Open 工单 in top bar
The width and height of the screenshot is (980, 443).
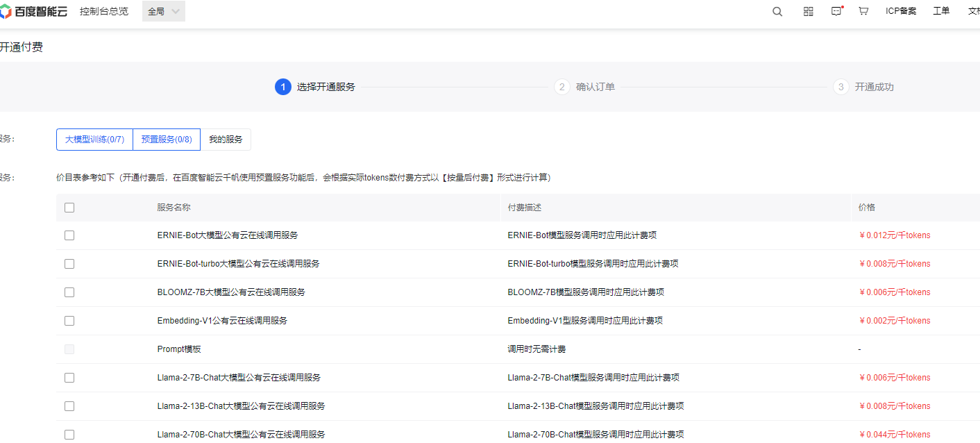point(941,11)
